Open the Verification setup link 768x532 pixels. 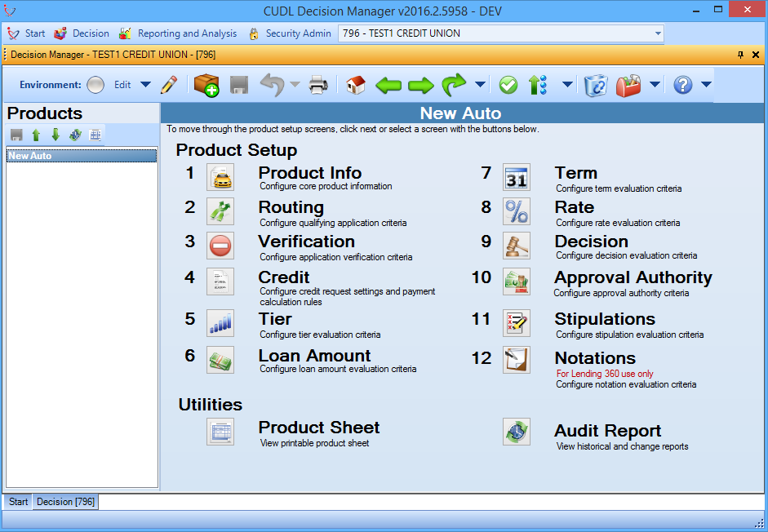(x=306, y=242)
